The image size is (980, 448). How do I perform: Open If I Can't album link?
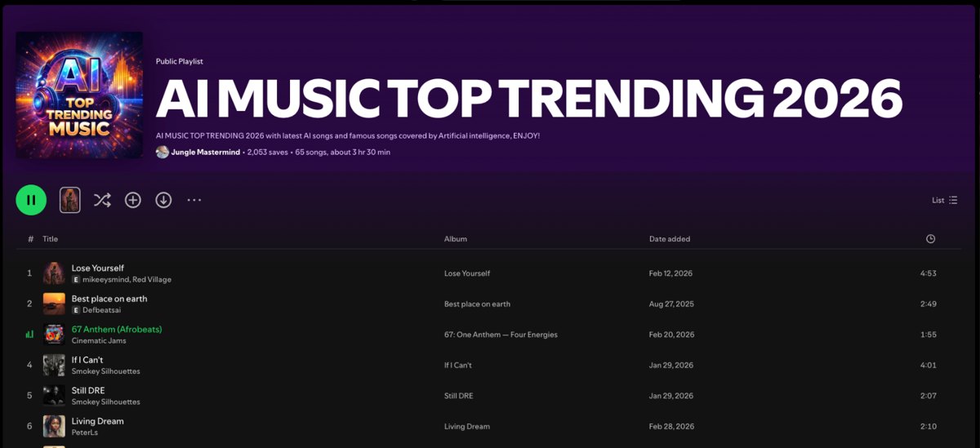(458, 366)
